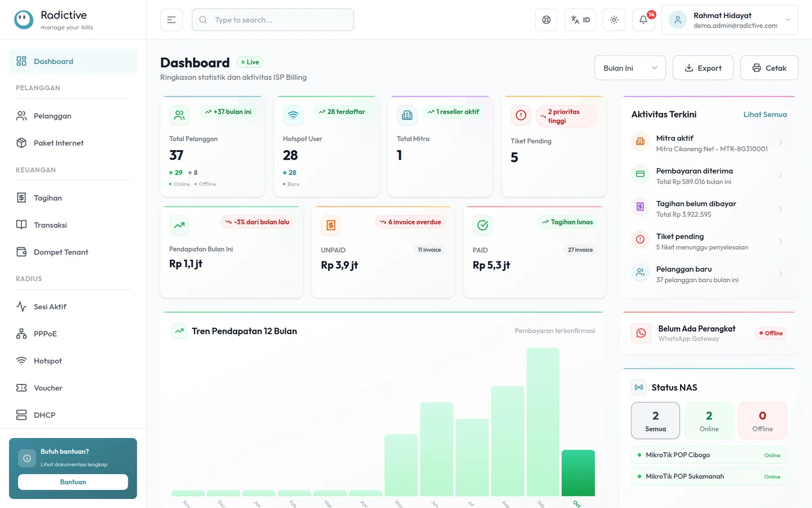Click the DHCP server icon
The image size is (812, 508).
[x=21, y=415]
